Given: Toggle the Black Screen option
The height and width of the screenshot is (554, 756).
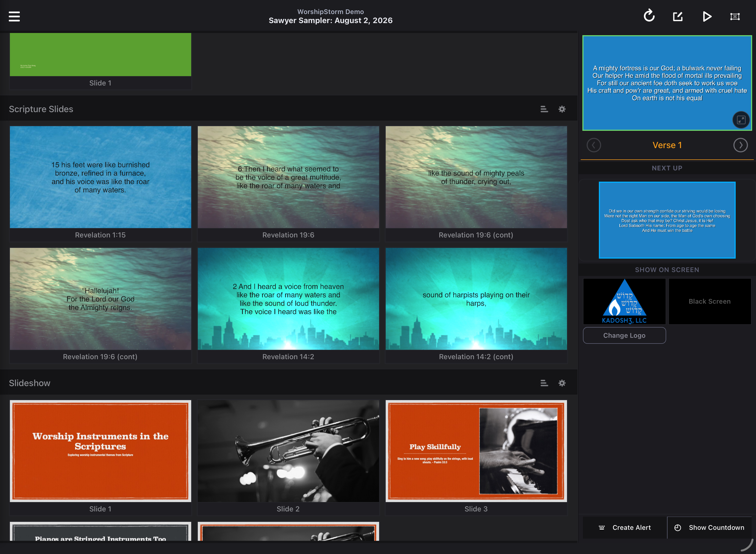Looking at the screenshot, I should coord(710,301).
